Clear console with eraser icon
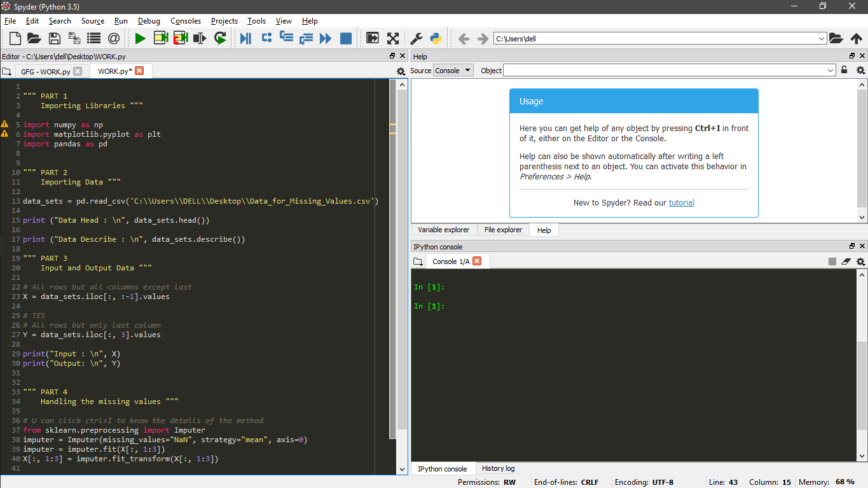 [x=846, y=261]
